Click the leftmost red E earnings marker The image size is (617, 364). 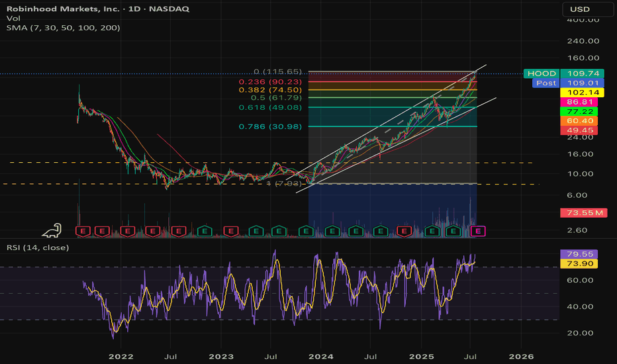pyautogui.click(x=83, y=231)
